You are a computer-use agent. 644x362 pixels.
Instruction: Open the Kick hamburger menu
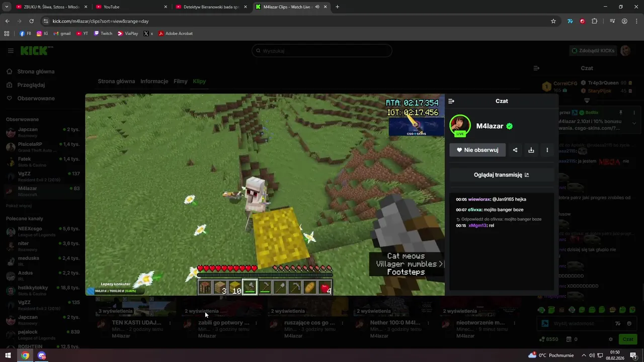11,51
